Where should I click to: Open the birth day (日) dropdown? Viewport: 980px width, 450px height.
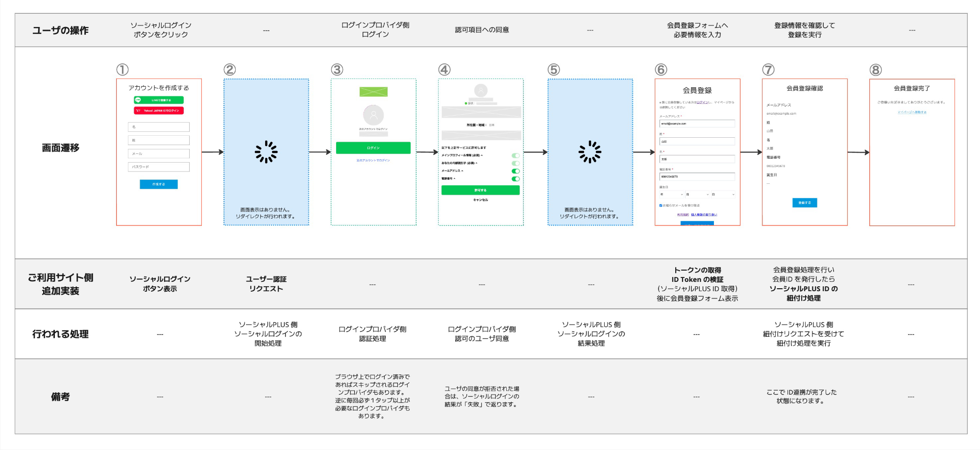click(723, 195)
